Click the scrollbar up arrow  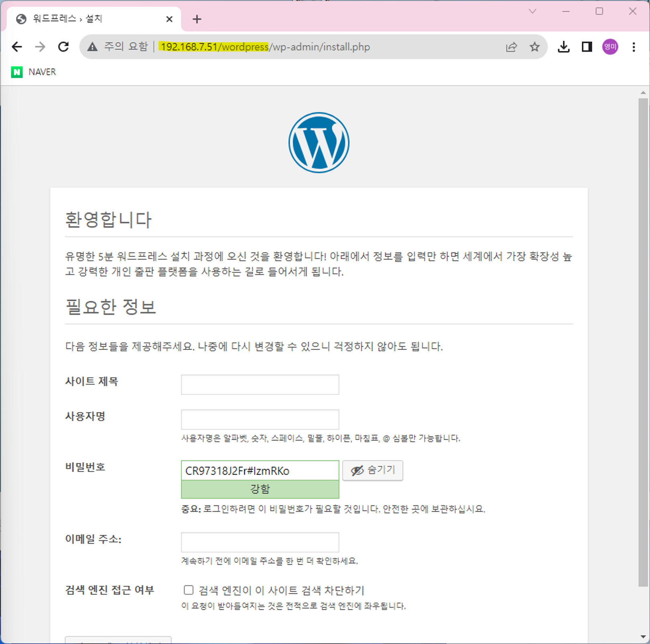coord(643,93)
